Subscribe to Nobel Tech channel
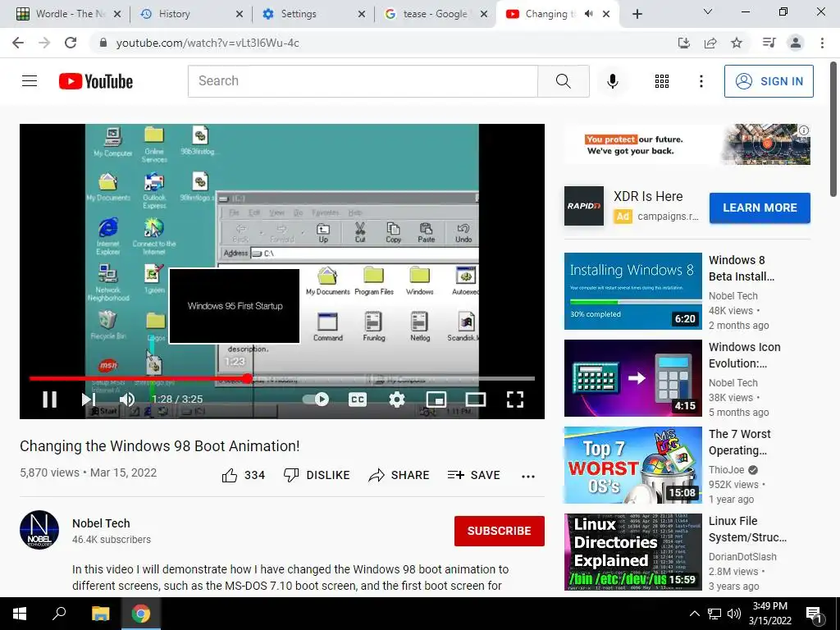This screenshot has height=630, width=840. pyautogui.click(x=500, y=531)
